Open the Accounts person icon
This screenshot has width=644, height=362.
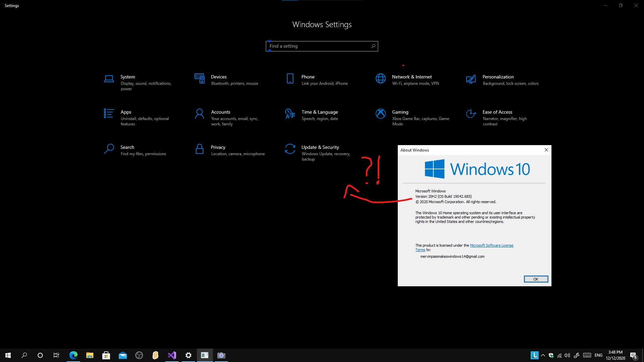[199, 114]
